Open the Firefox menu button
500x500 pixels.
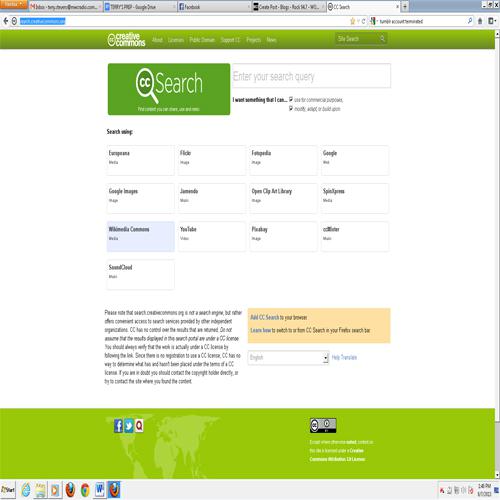click(13, 5)
